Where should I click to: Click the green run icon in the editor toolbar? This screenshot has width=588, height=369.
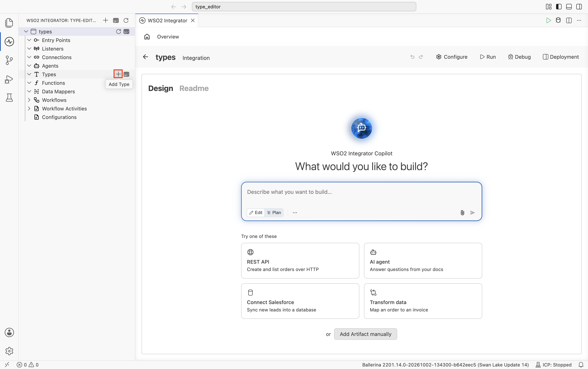549,20
